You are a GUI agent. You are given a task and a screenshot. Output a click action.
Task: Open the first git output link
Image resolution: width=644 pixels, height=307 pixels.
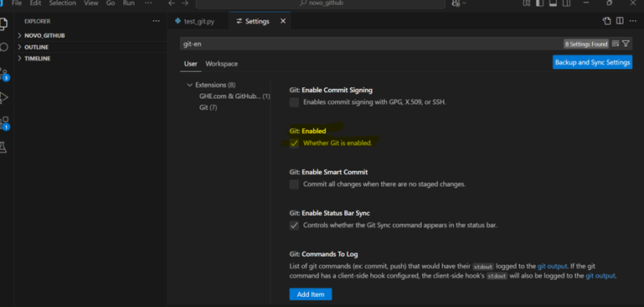(x=553, y=266)
